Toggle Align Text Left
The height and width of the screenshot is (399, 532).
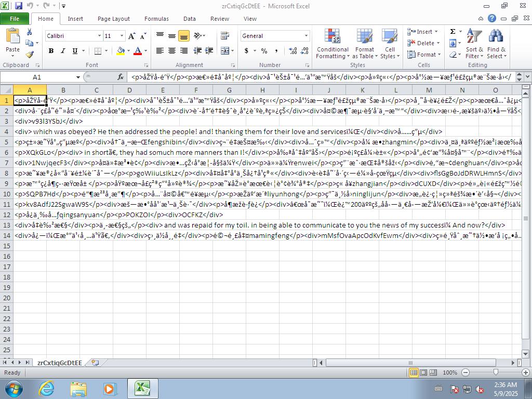[160, 51]
